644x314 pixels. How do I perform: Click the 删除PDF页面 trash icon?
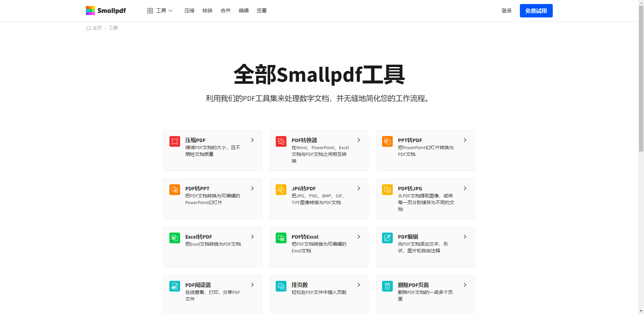[x=387, y=286]
